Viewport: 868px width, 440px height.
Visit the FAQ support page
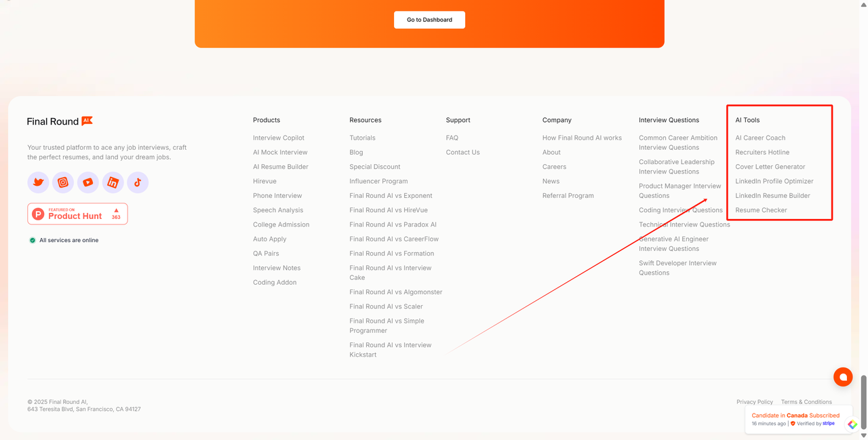pyautogui.click(x=452, y=138)
